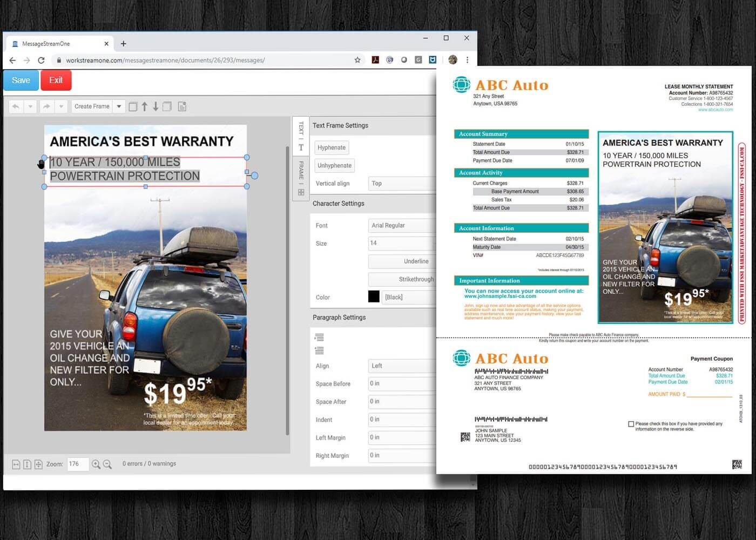Click the Zoom Out magnifier icon
Screen dimensions: 756x540
[x=107, y=464]
